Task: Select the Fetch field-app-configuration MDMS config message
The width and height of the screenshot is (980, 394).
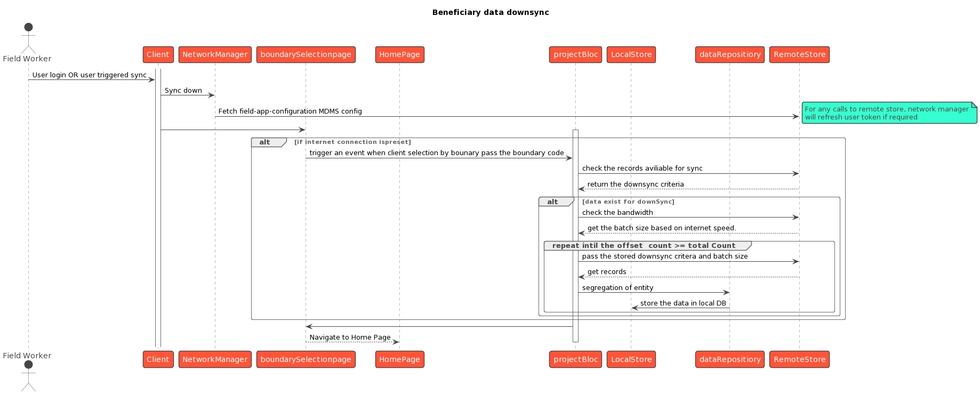Action: [290, 111]
